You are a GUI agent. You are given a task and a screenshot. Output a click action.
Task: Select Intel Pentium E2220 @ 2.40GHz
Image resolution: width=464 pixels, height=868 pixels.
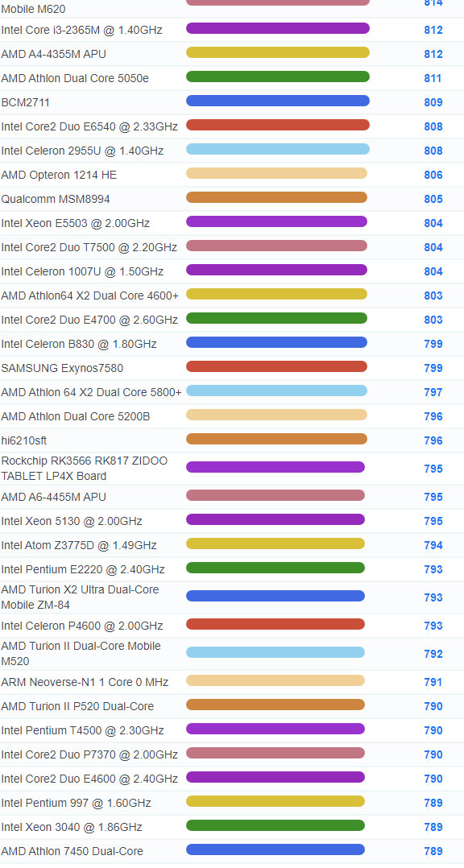83,569
